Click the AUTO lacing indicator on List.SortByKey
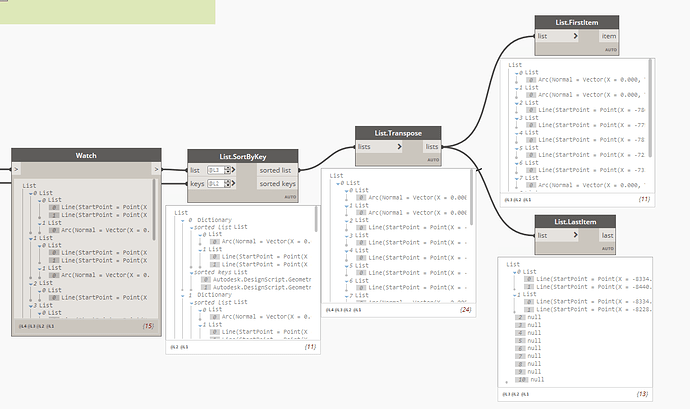 click(290, 197)
